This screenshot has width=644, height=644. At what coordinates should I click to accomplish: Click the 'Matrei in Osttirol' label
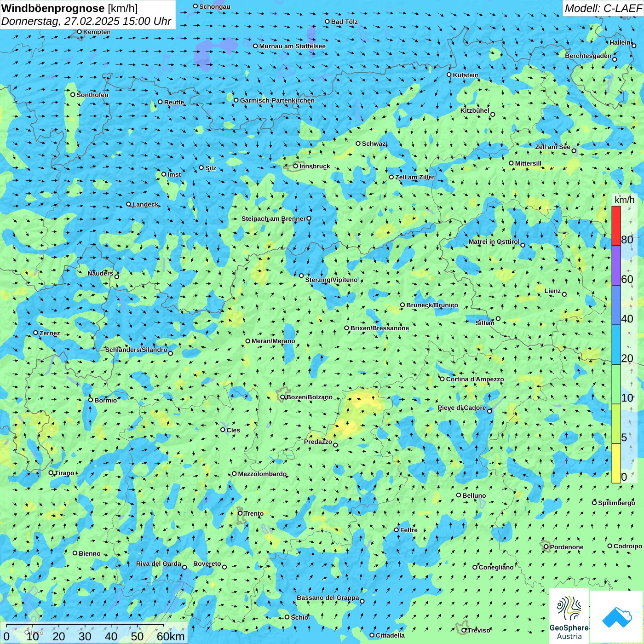494,241
